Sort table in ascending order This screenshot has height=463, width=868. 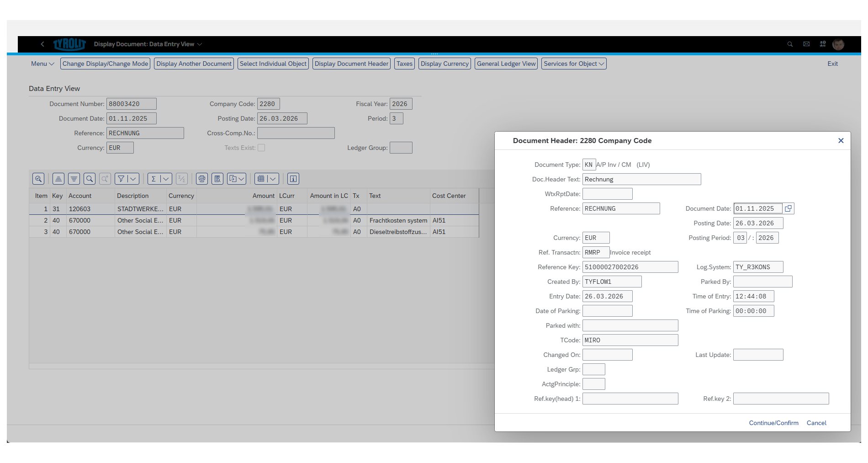pos(58,179)
